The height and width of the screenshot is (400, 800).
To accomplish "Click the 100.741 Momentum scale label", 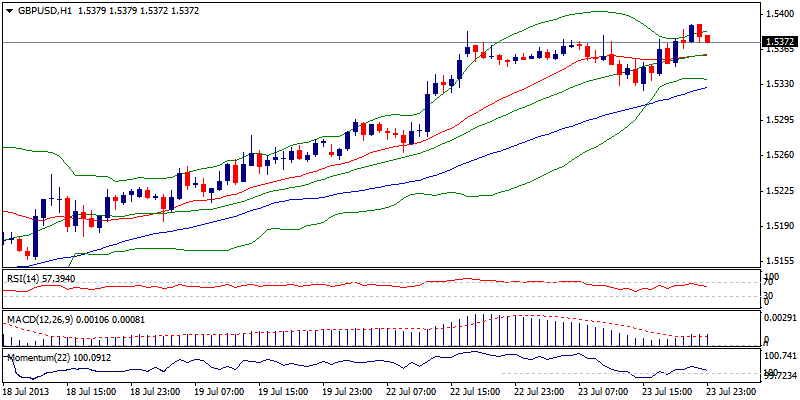I will click(x=777, y=356).
